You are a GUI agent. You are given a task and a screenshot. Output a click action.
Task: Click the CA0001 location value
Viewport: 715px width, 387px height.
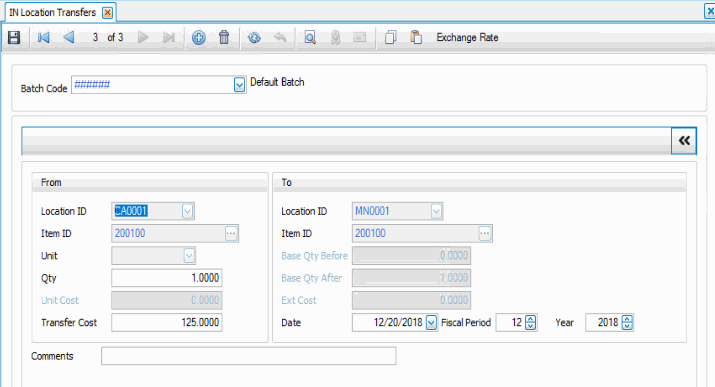[131, 211]
